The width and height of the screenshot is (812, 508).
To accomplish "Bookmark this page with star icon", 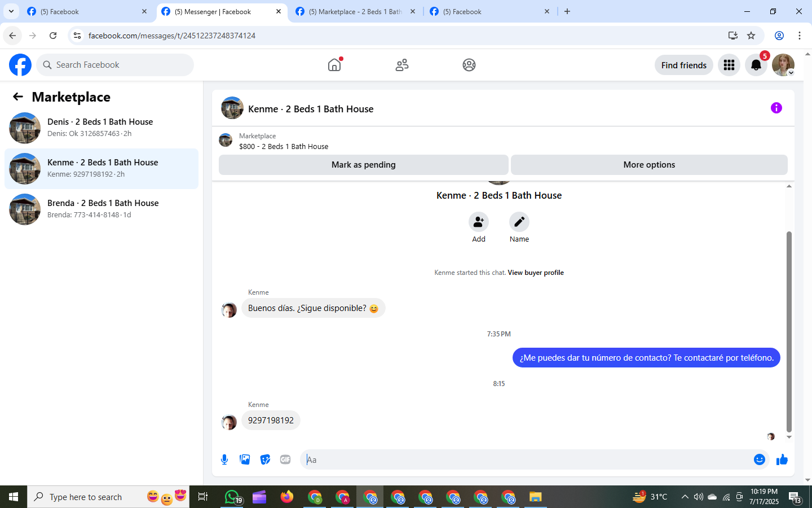I will point(751,36).
